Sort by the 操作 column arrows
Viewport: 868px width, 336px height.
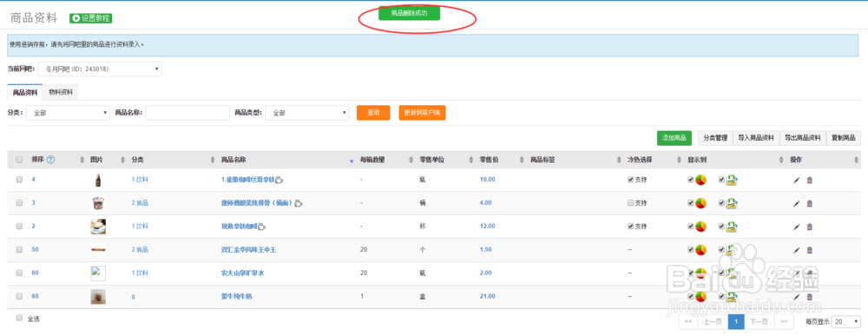[857, 160]
